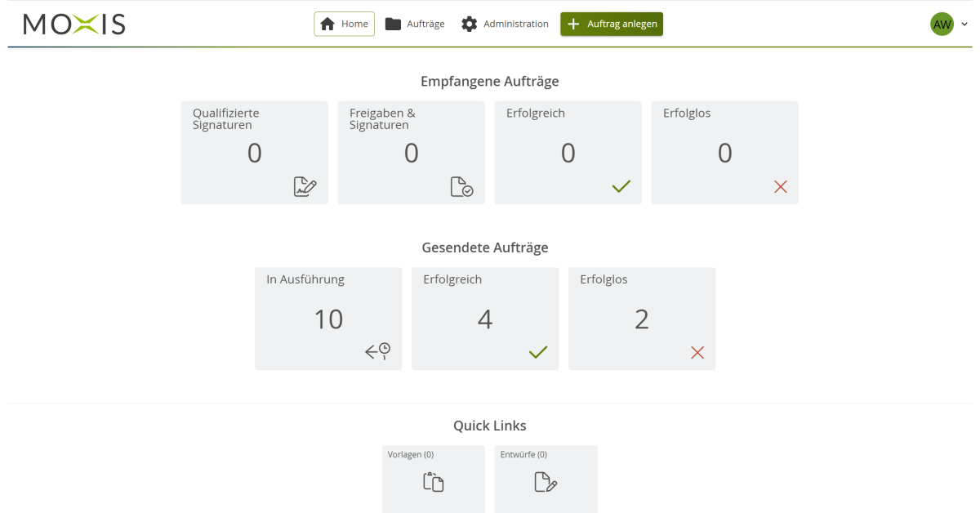The image size is (980, 513).
Task: Open the AW user avatar
Action: [x=942, y=25]
